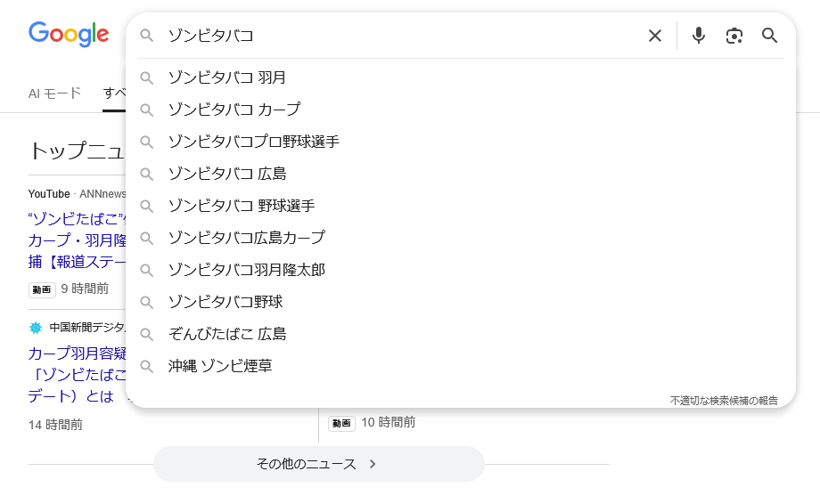Click magnifier icon beside 沖縄 ゾンビ煙草 suggestion
Image resolution: width=820 pixels, height=504 pixels.
click(147, 366)
